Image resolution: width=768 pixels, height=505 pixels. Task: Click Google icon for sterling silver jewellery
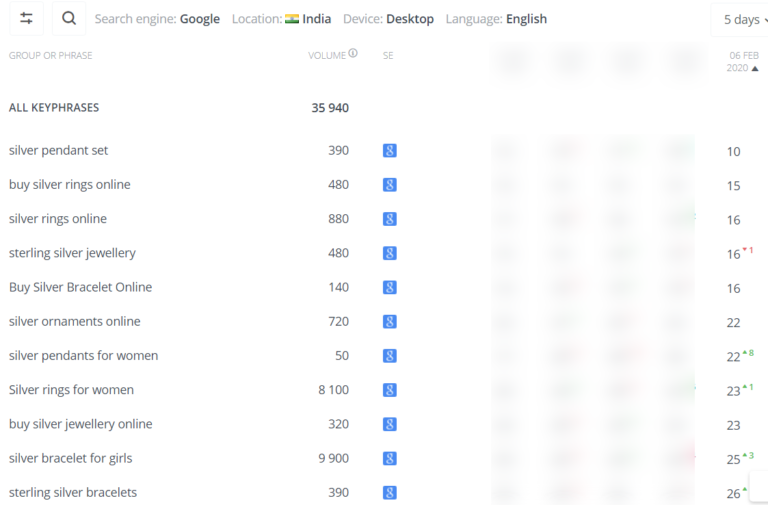390,253
